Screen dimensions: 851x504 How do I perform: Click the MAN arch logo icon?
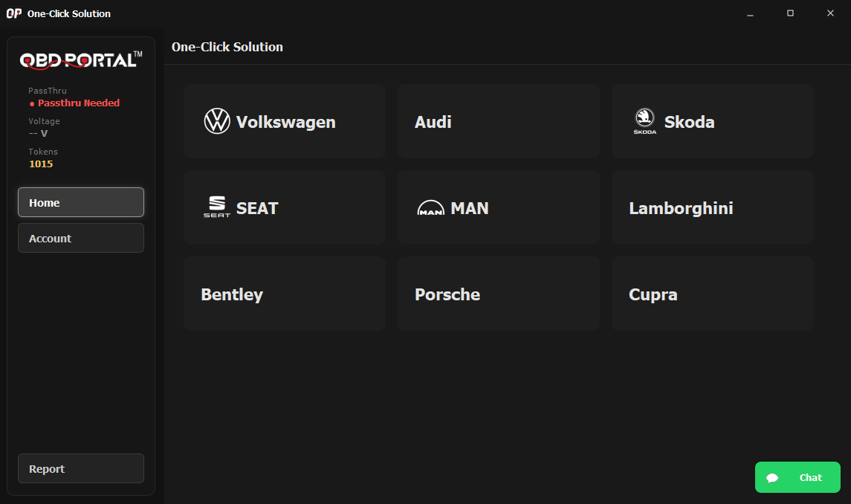pyautogui.click(x=431, y=208)
